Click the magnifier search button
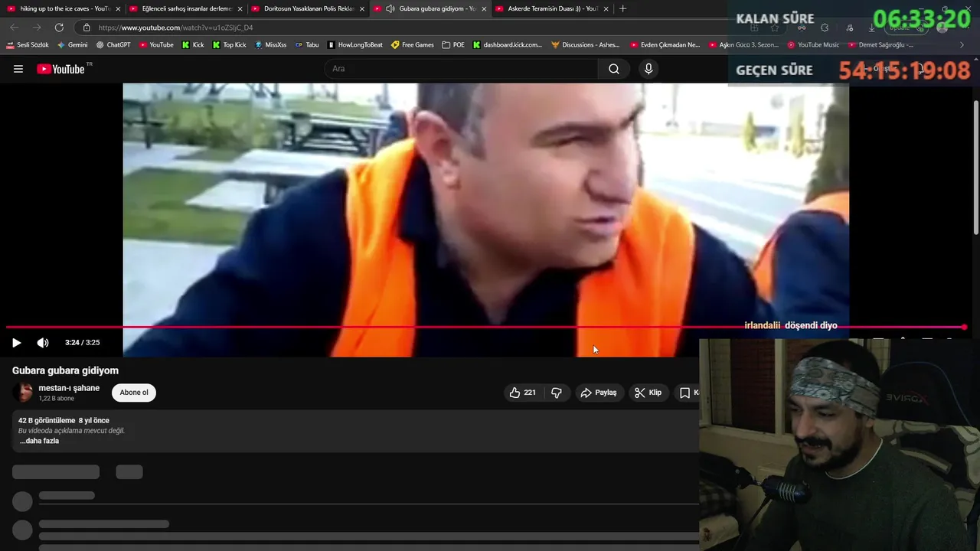 click(614, 69)
